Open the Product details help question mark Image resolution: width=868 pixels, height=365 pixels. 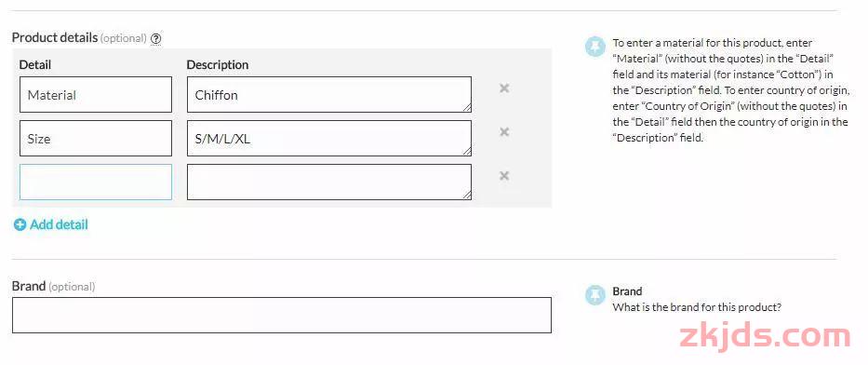point(156,39)
